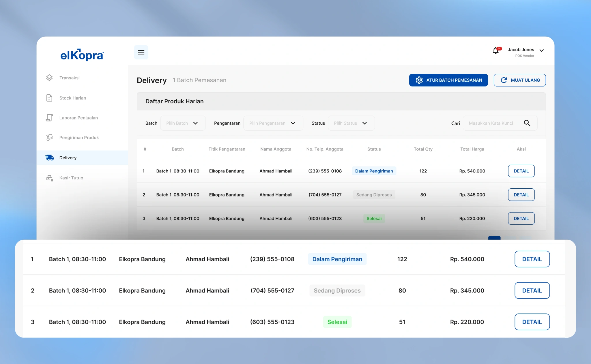The height and width of the screenshot is (364, 591).
Task: Click (239) 555-0108 in main table
Action: pos(325,171)
